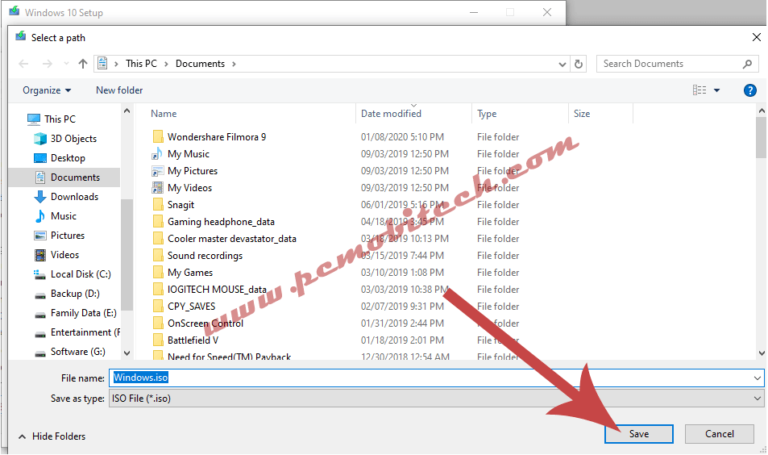This screenshot has height=455, width=768.
Task: Sort by Name column header
Action: [164, 114]
